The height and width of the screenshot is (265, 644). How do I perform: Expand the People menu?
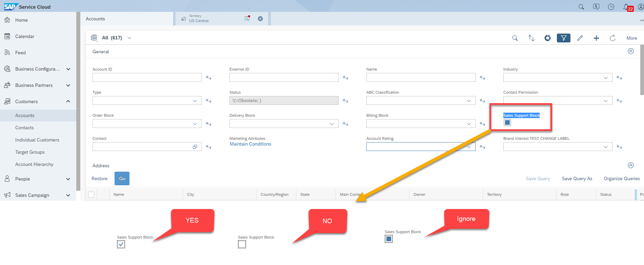tap(68, 179)
